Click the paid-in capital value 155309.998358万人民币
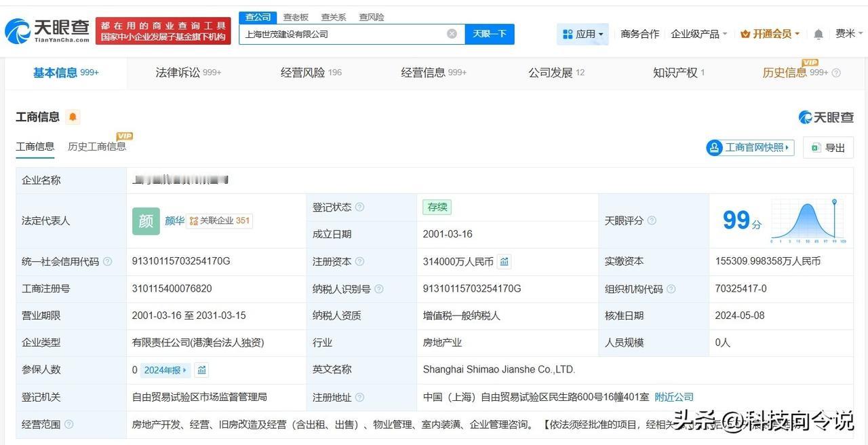868x445 pixels. [x=768, y=261]
